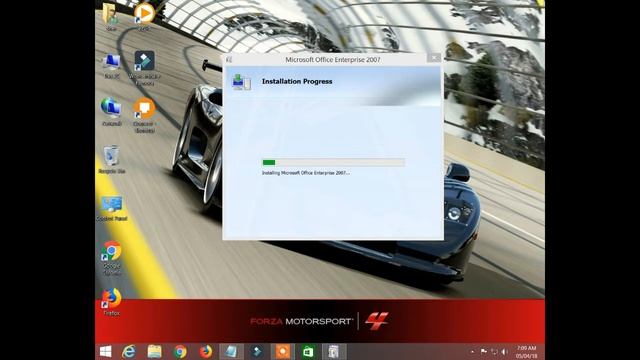Close the Microsoft Office Enterprise 2007 installer
Screen dimensions: 640x360
click(x=435, y=58)
